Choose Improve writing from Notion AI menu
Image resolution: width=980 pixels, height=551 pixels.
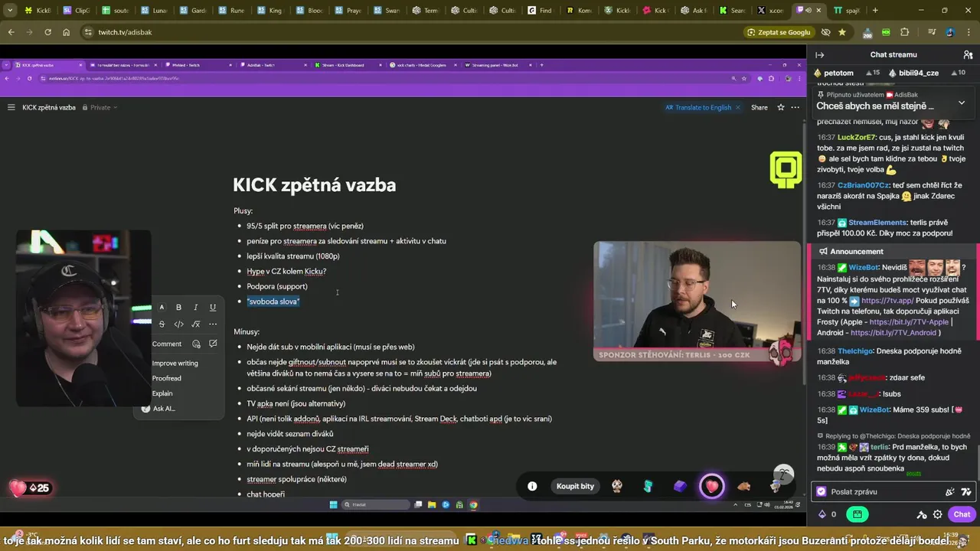click(x=175, y=363)
